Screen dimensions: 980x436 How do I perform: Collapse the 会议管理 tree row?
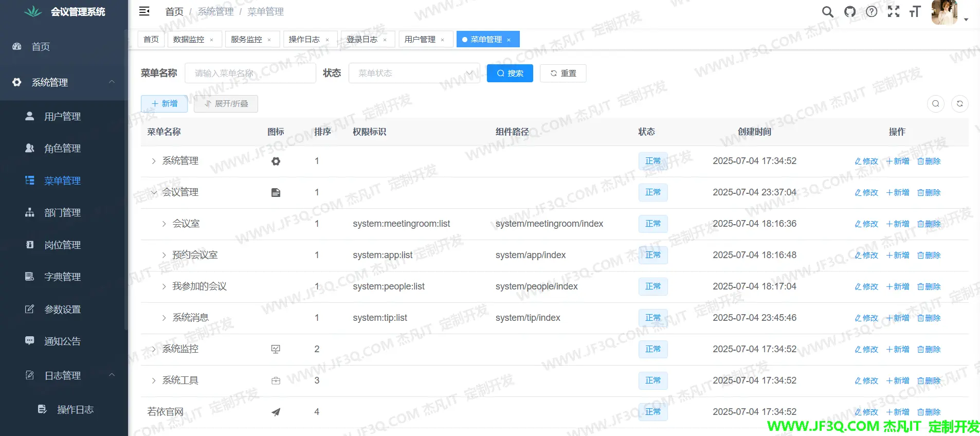click(153, 192)
